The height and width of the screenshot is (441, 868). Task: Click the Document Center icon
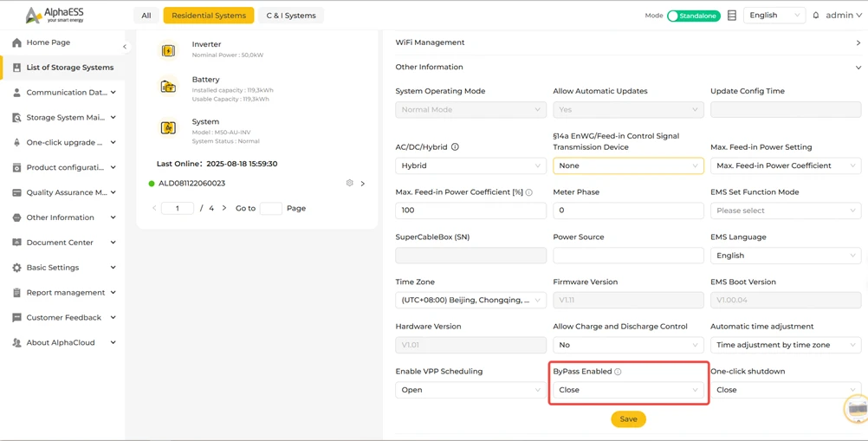(16, 243)
